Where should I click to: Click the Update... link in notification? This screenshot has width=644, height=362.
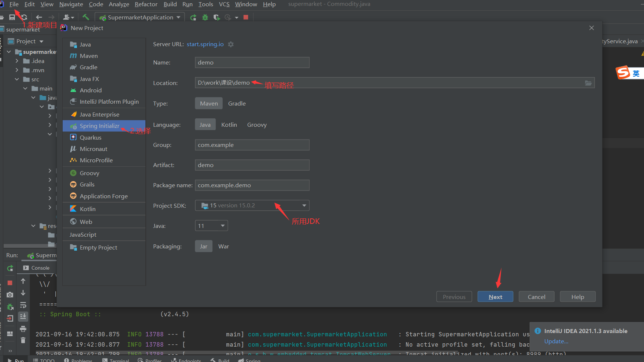[x=556, y=341]
